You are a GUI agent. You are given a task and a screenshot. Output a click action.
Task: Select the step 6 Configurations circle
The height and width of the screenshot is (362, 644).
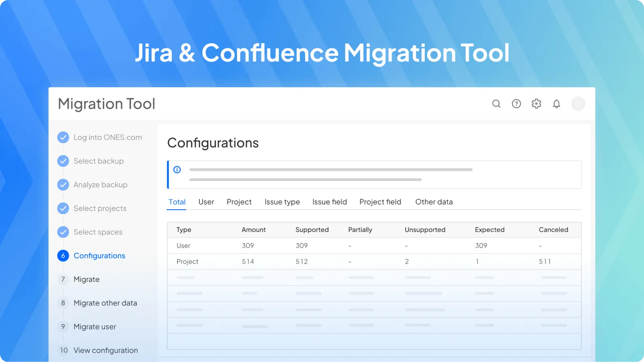coord(63,256)
